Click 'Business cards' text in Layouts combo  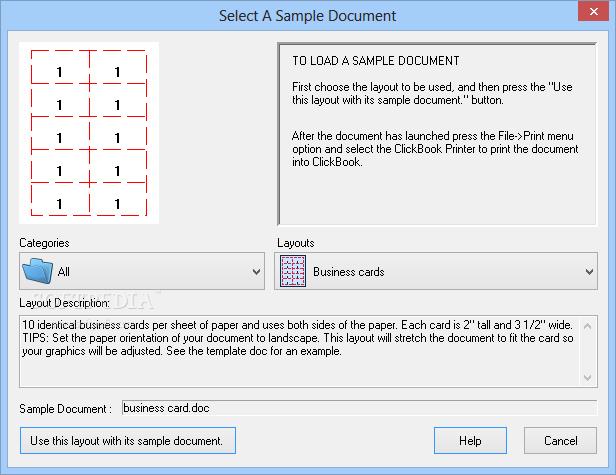[348, 272]
